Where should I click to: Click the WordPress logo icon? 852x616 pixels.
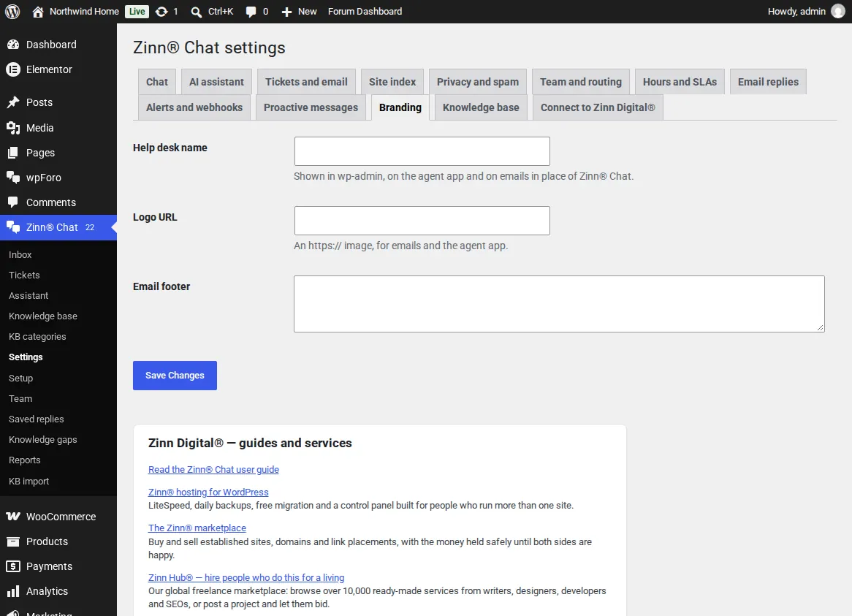pos(12,12)
